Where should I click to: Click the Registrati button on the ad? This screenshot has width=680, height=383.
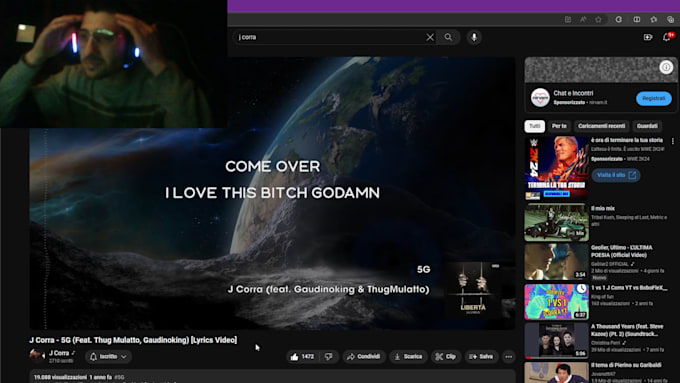[x=654, y=98]
